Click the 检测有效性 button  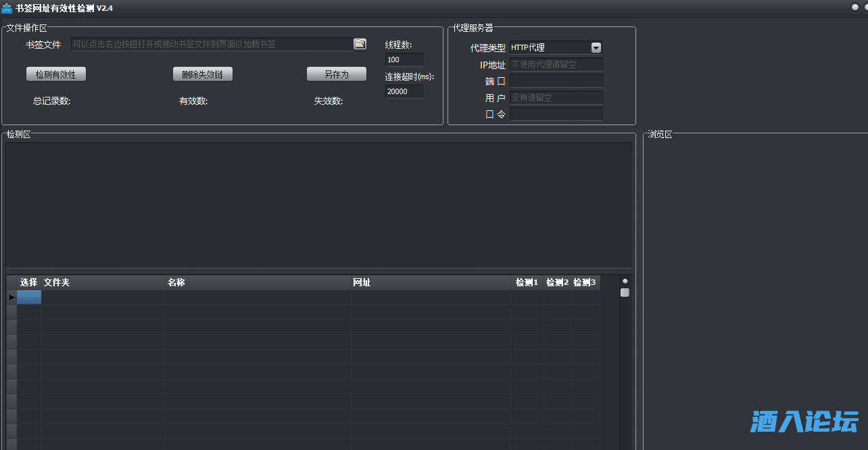coord(55,74)
